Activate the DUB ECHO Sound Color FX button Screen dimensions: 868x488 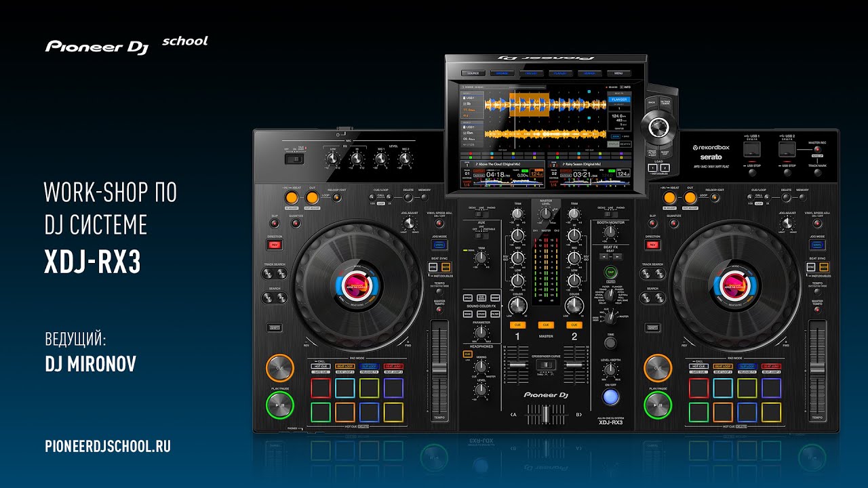(481, 298)
